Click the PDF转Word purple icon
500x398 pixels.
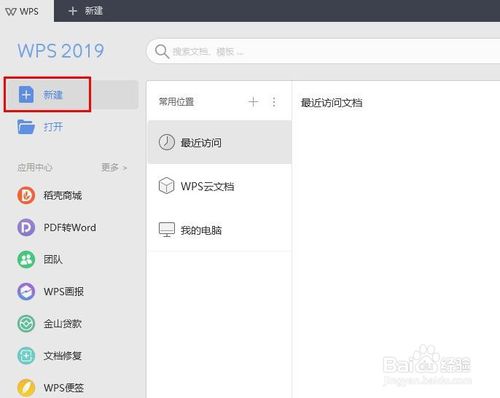26,228
